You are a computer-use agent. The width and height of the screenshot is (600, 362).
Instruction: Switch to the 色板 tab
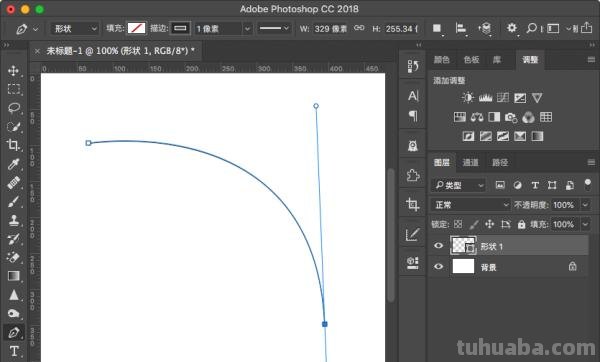coord(471,60)
